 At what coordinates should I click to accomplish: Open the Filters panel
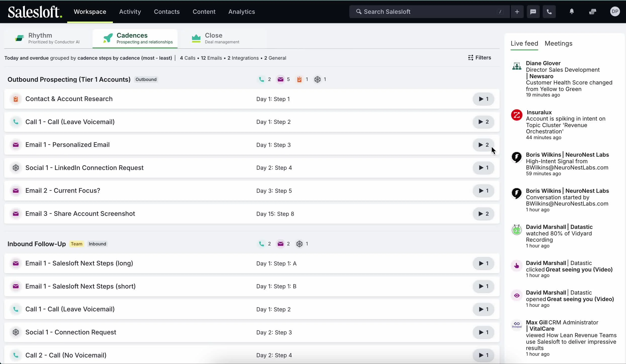(x=480, y=58)
